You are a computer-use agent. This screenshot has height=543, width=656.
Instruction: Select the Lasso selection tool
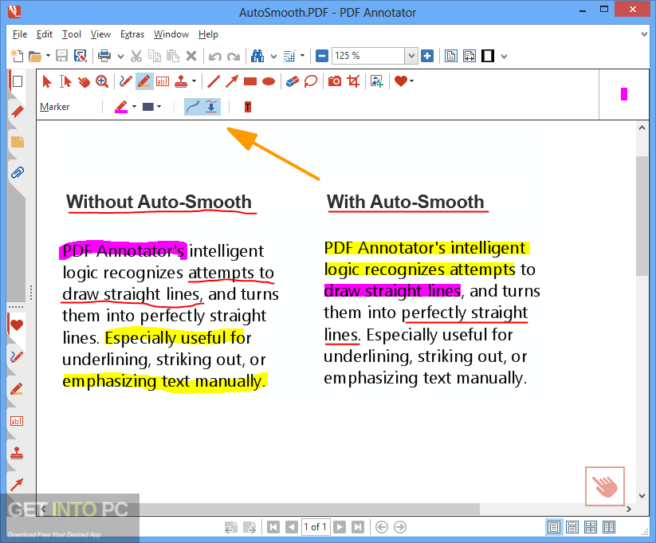pos(310,81)
